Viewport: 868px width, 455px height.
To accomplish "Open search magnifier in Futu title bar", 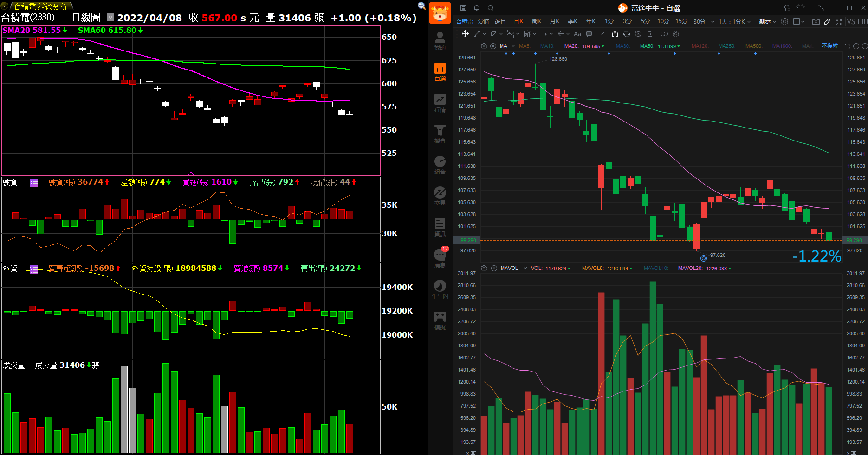I will pyautogui.click(x=491, y=8).
